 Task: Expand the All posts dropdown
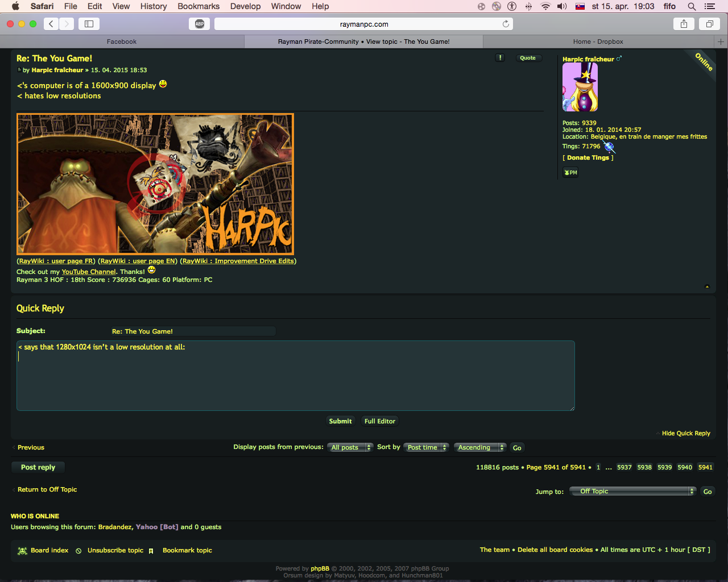click(x=350, y=447)
